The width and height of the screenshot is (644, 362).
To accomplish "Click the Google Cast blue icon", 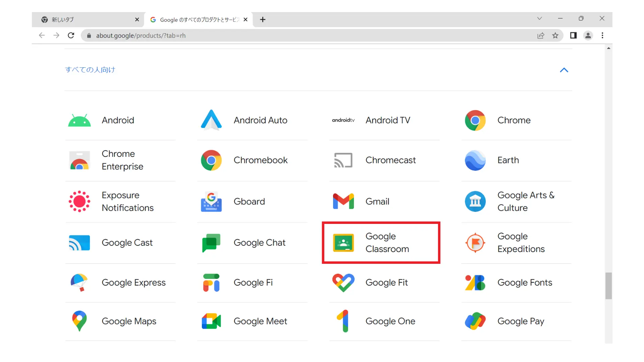I will [79, 243].
